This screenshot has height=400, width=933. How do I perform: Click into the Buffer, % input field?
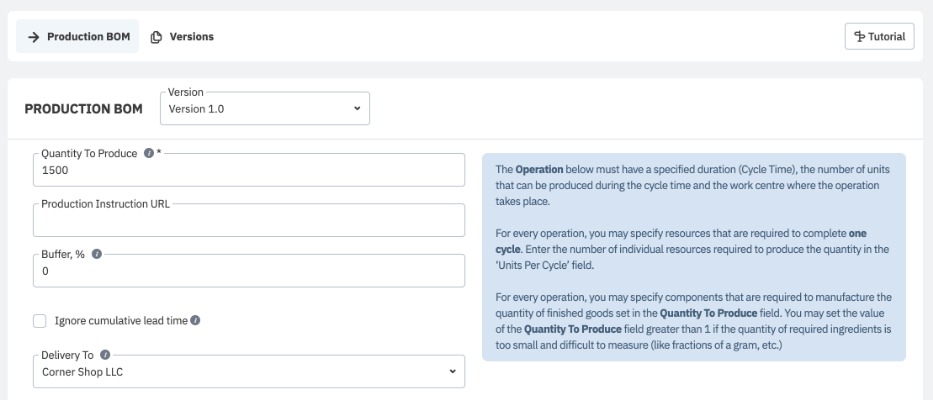click(250, 271)
